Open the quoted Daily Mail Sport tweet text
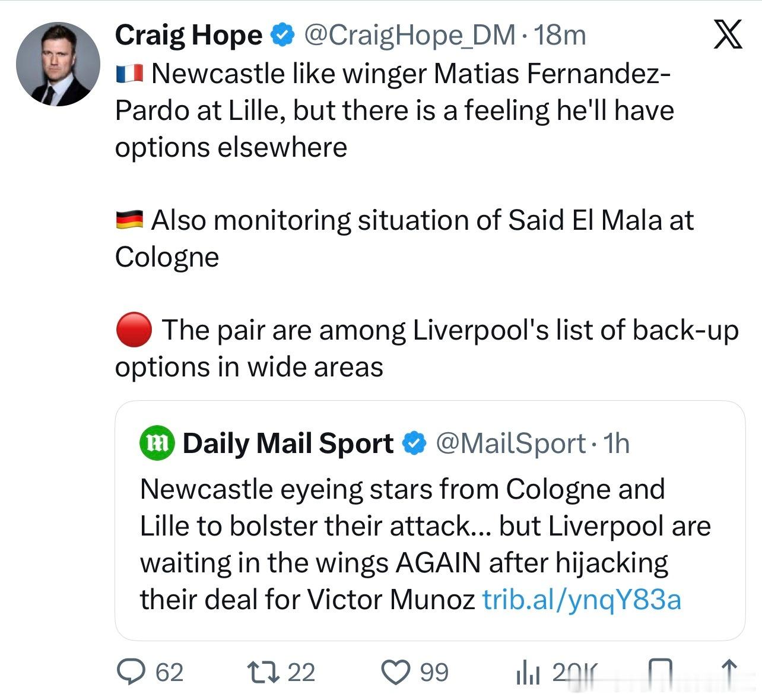762x700 pixels. [425, 544]
